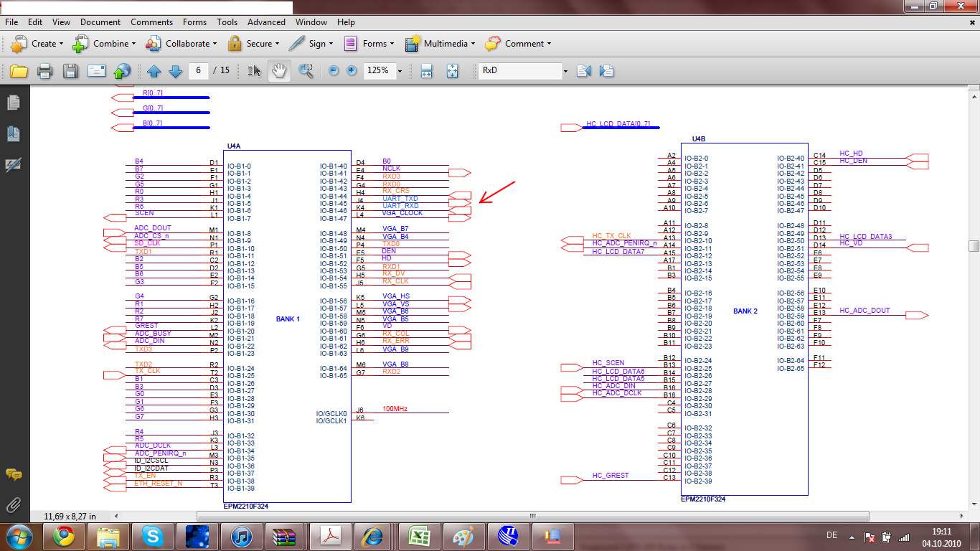This screenshot has width=980, height=551.
Task: Open the Advanced menu
Action: (x=267, y=22)
